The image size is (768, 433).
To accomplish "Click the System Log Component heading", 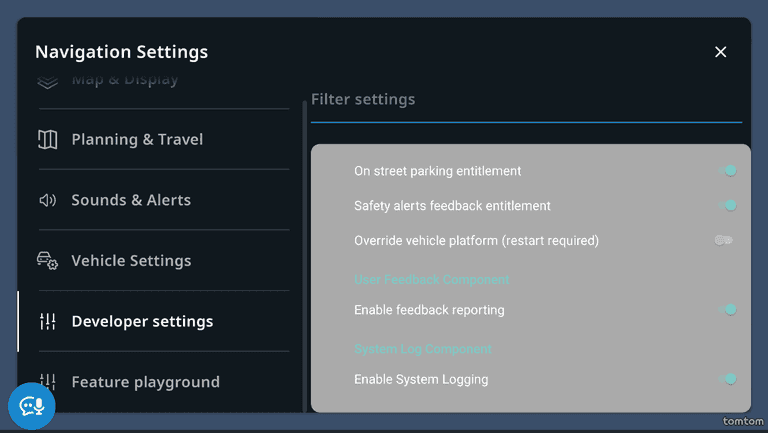I will [422, 349].
